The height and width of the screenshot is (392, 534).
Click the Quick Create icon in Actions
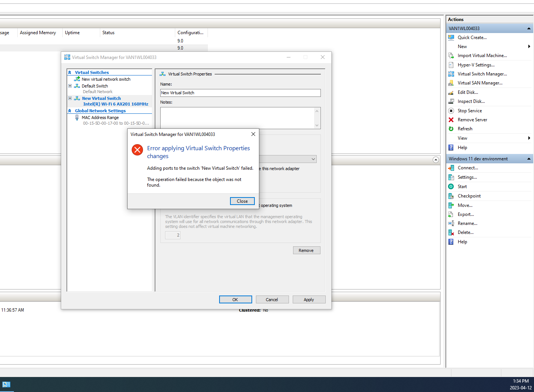[x=451, y=38]
